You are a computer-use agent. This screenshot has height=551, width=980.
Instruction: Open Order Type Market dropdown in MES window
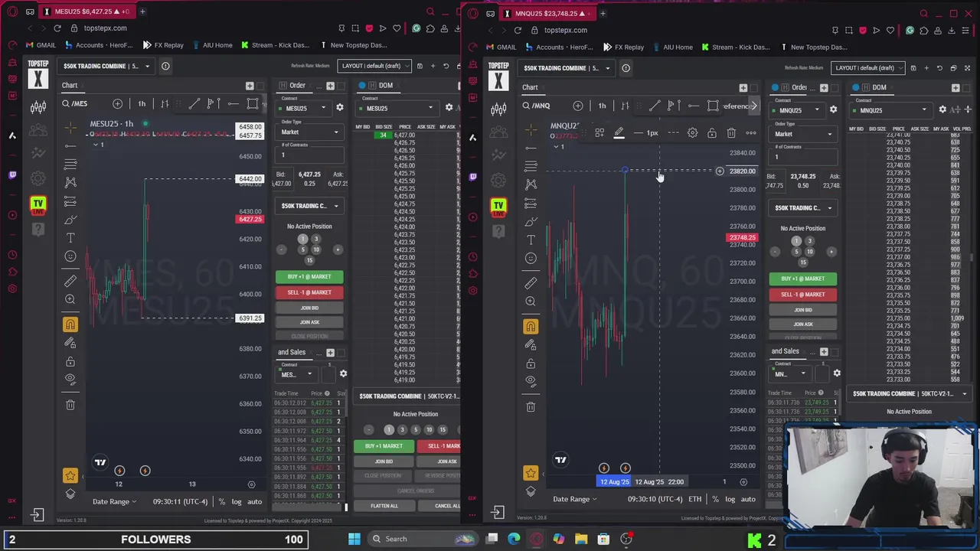[309, 132]
